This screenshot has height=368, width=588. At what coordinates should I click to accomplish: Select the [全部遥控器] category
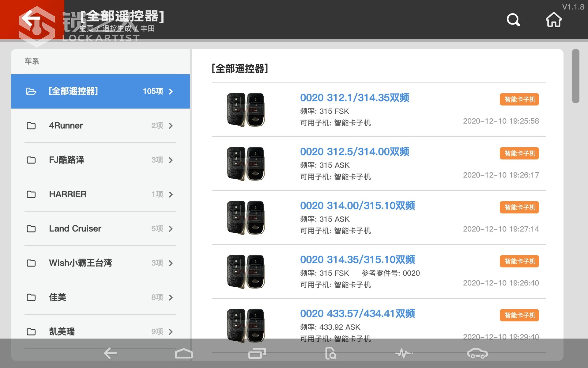(x=100, y=91)
